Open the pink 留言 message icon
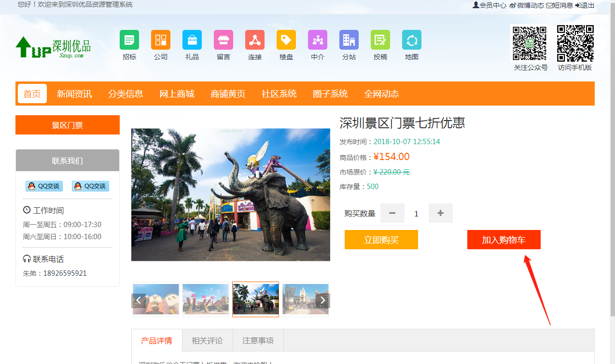This screenshot has width=615, height=364. coord(224,40)
